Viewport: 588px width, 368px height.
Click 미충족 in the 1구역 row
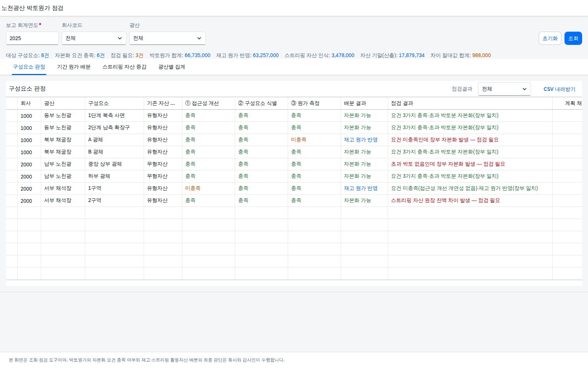coord(193,188)
